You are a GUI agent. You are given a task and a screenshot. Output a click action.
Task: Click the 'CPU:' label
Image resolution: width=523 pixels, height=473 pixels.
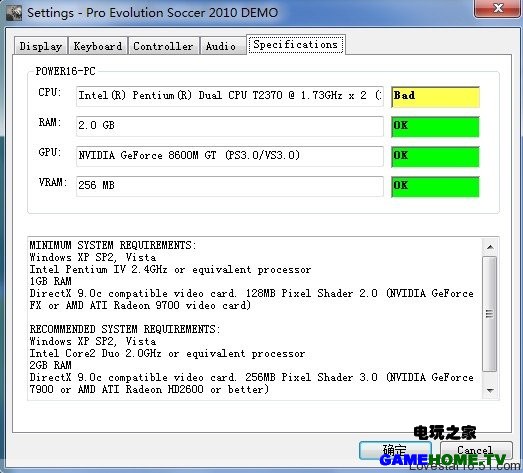pyautogui.click(x=50, y=92)
